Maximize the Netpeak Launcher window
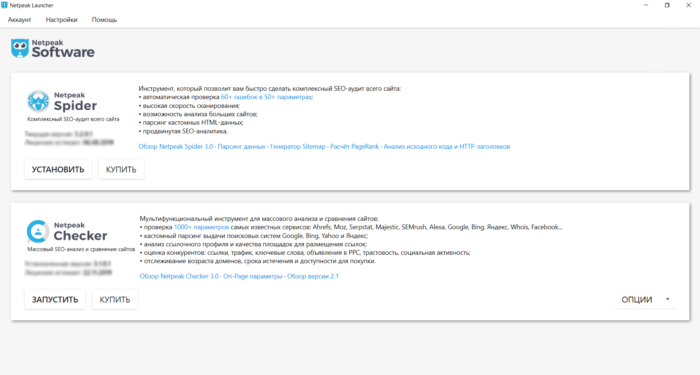The height and width of the screenshot is (375, 700). [x=667, y=5]
